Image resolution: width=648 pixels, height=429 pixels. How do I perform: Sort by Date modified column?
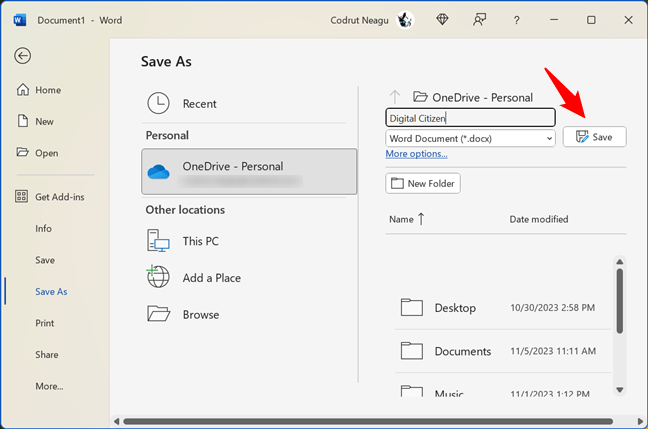(538, 219)
